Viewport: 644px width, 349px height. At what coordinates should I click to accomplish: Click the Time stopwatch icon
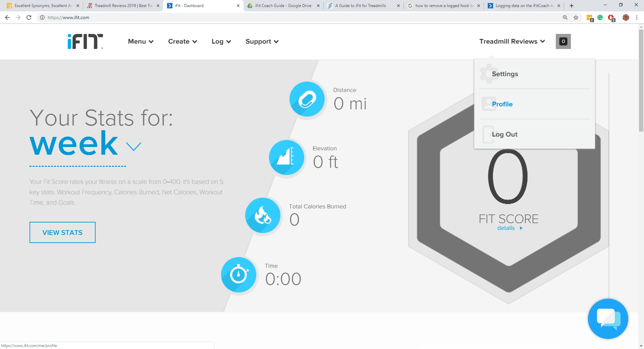[x=238, y=275]
